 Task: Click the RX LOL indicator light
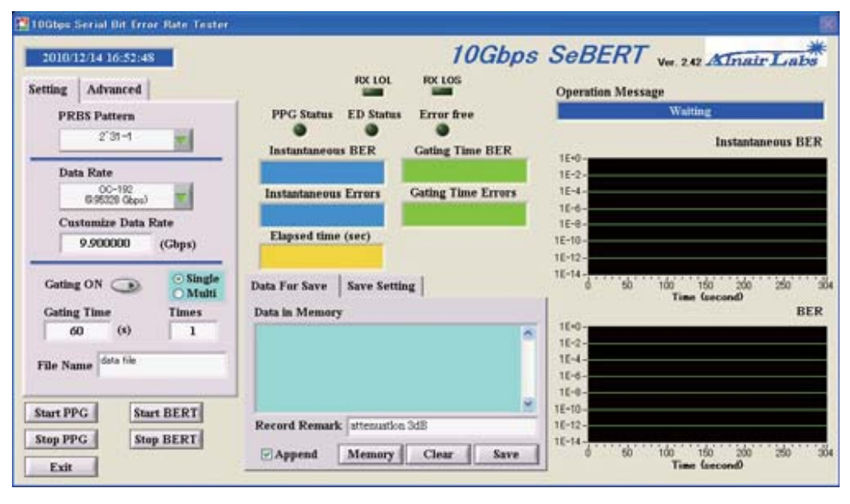(x=373, y=93)
